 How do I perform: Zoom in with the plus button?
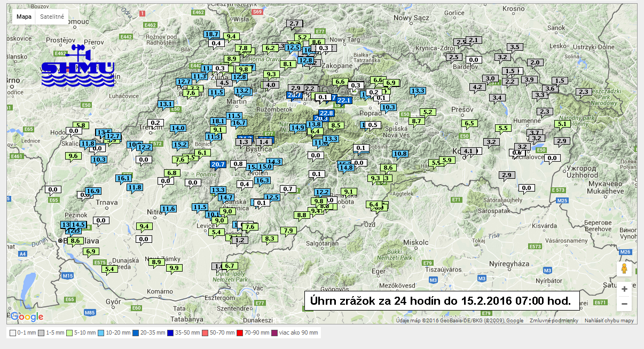click(624, 290)
